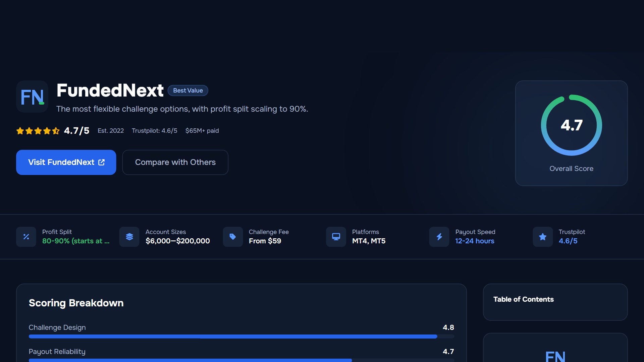
Task: Click the sidebar FN logo at bottom right
Action: click(x=555, y=356)
